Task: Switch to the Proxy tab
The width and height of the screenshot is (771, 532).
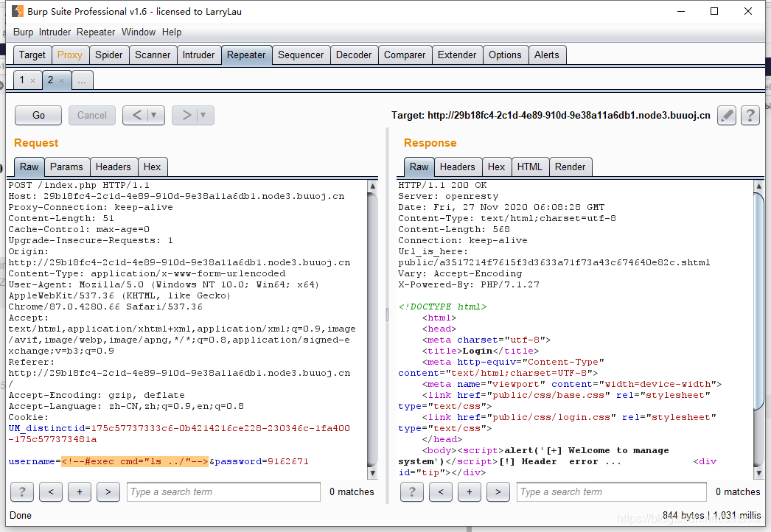Action: (x=70, y=55)
